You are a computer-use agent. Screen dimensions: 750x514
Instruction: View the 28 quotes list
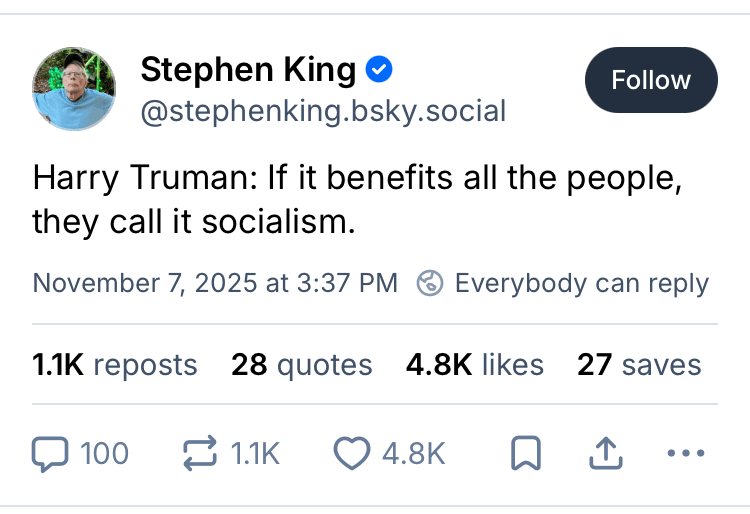[x=302, y=365]
